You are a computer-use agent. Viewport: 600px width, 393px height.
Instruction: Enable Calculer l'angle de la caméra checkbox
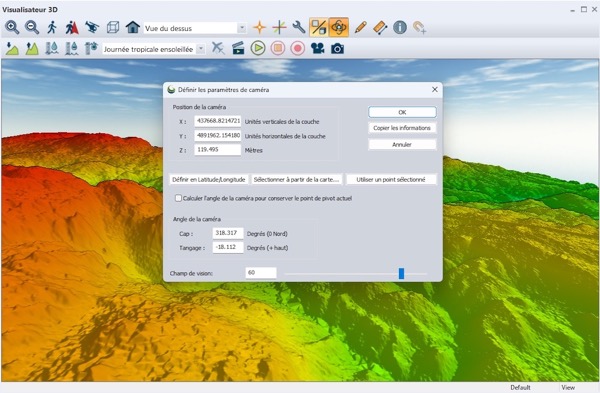[x=178, y=198]
